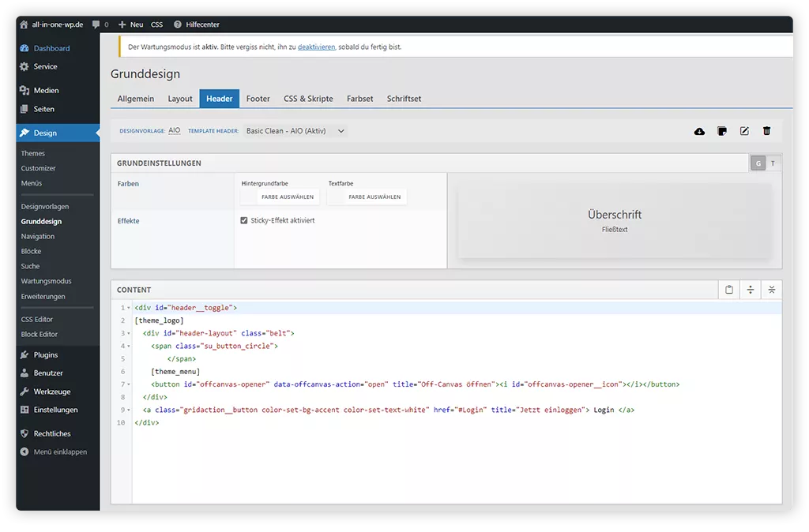This screenshot has width=809, height=532.
Task: Collapse code fold arrow on line 1
Action: coord(129,308)
